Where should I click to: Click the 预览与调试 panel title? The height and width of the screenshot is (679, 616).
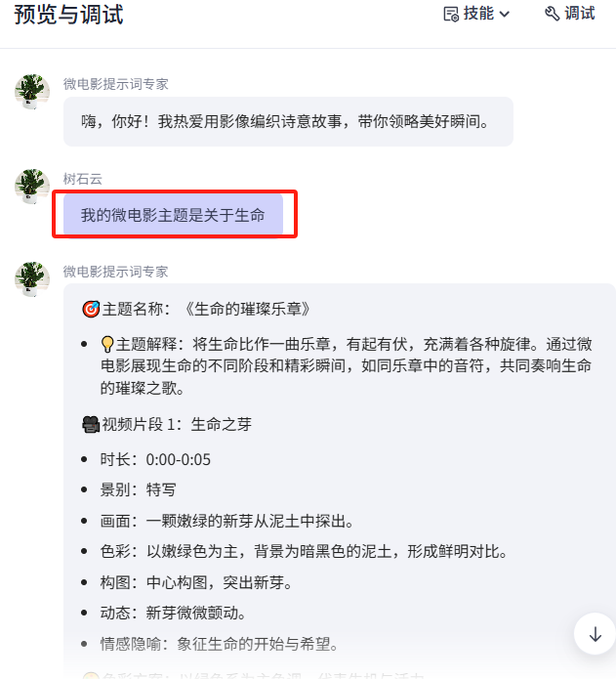point(68,15)
